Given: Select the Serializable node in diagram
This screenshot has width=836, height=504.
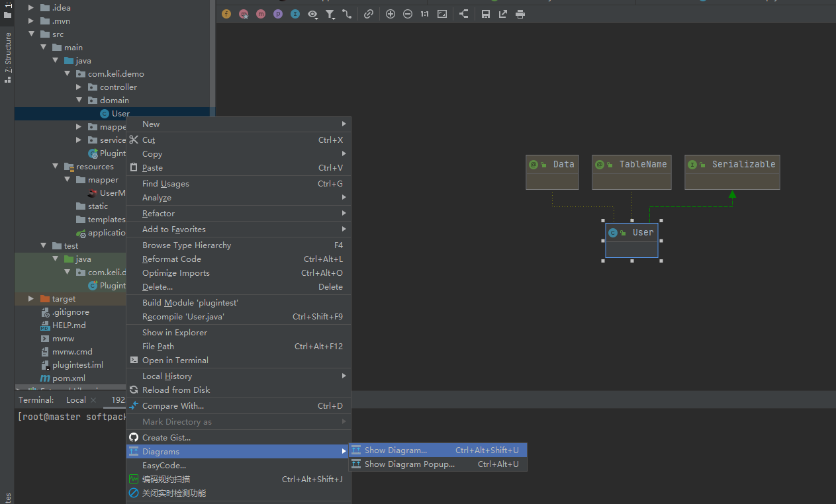Looking at the screenshot, I should [x=732, y=165].
